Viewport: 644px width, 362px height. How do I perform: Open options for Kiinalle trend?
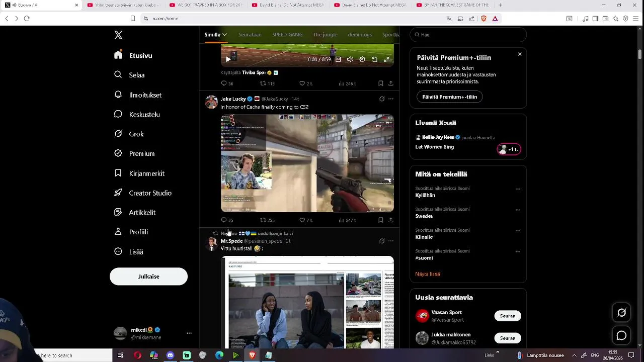(518, 231)
